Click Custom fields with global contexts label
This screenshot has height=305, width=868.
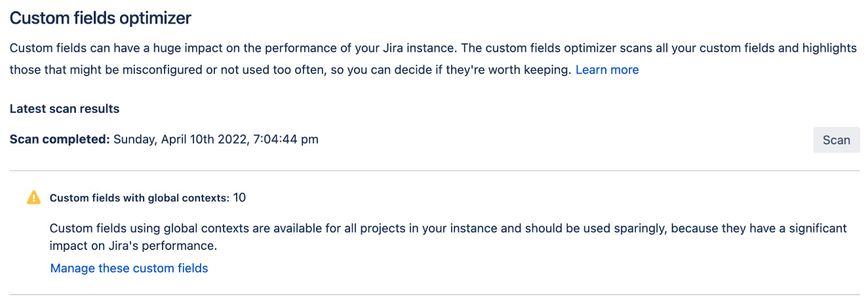[x=139, y=197]
